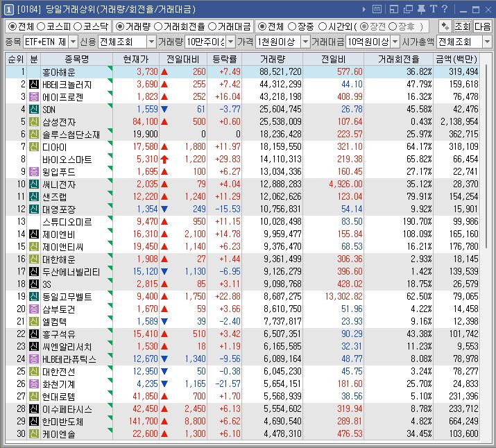The image size is (496, 448).
Task: Open stock 동일고무벨트 from the list
Action: (67, 297)
